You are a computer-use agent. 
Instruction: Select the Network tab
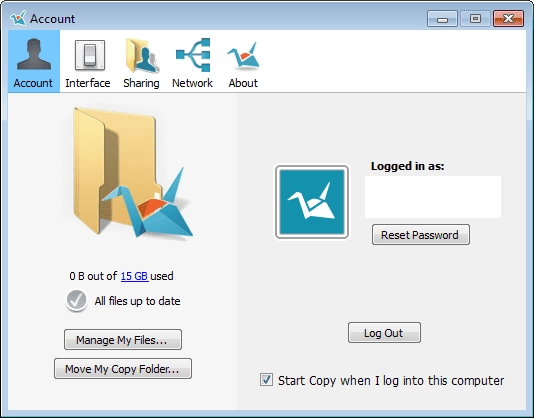pyautogui.click(x=192, y=63)
